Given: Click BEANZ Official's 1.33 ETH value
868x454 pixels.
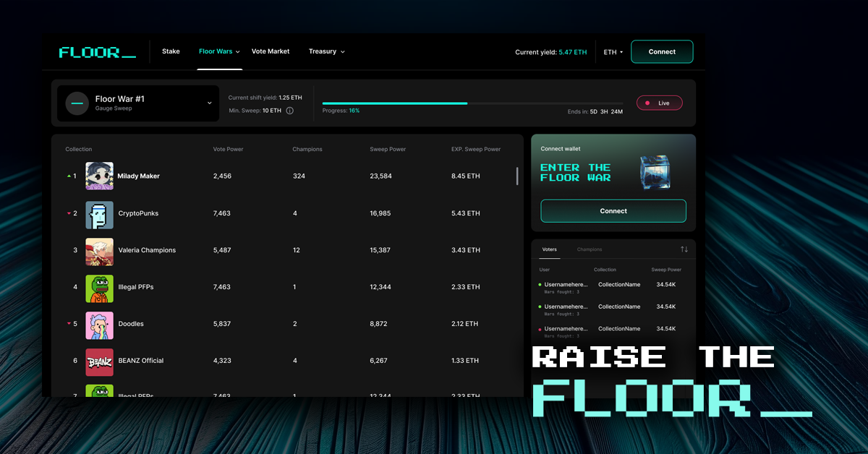Looking at the screenshot, I should pos(465,361).
